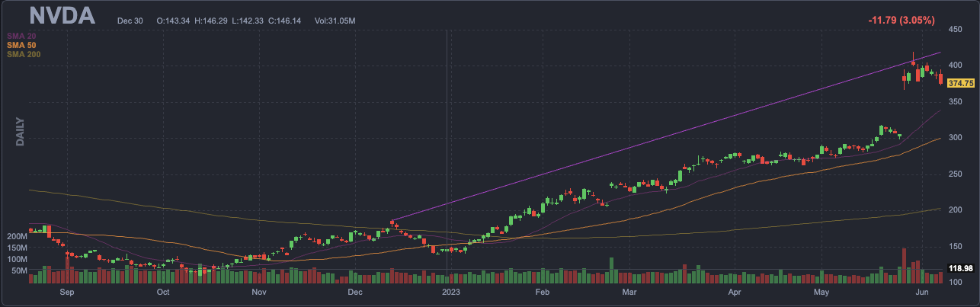Click the 100M volume axis label

point(18,259)
